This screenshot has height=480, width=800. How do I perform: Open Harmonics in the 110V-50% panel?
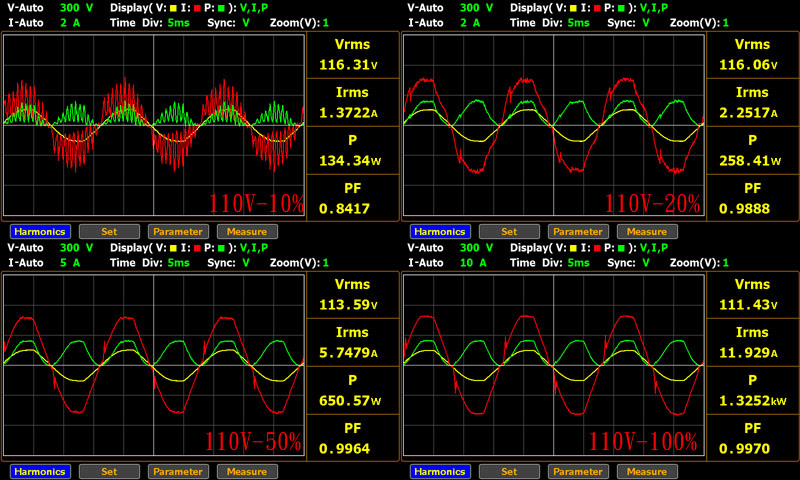click(x=40, y=471)
